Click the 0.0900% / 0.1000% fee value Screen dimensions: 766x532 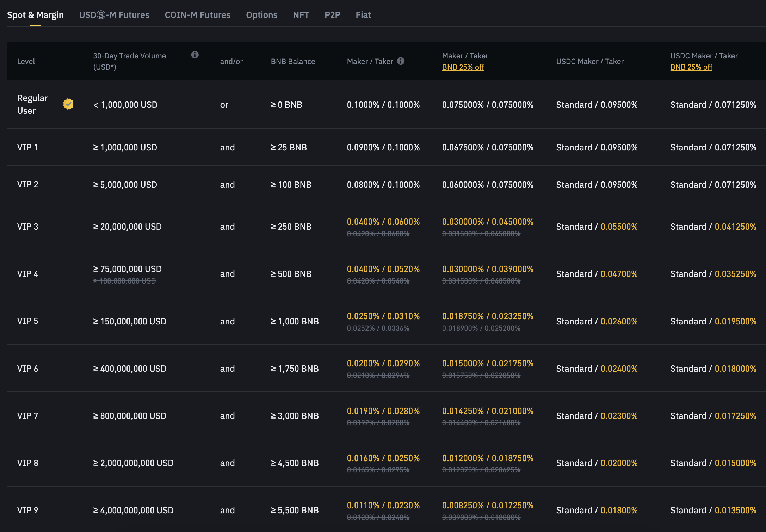(383, 147)
